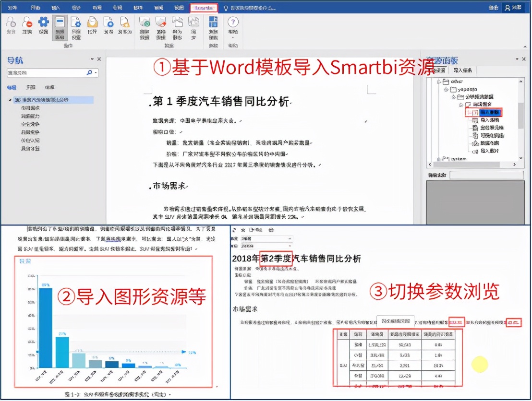Switch to the Design ribbon tab
This screenshot has height=401, width=532.
click(x=77, y=8)
